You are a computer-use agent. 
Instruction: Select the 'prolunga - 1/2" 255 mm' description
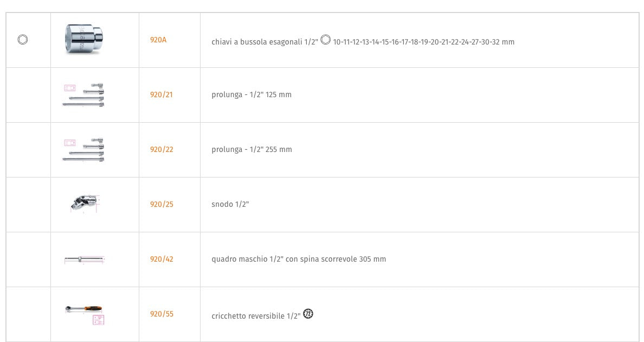click(252, 150)
